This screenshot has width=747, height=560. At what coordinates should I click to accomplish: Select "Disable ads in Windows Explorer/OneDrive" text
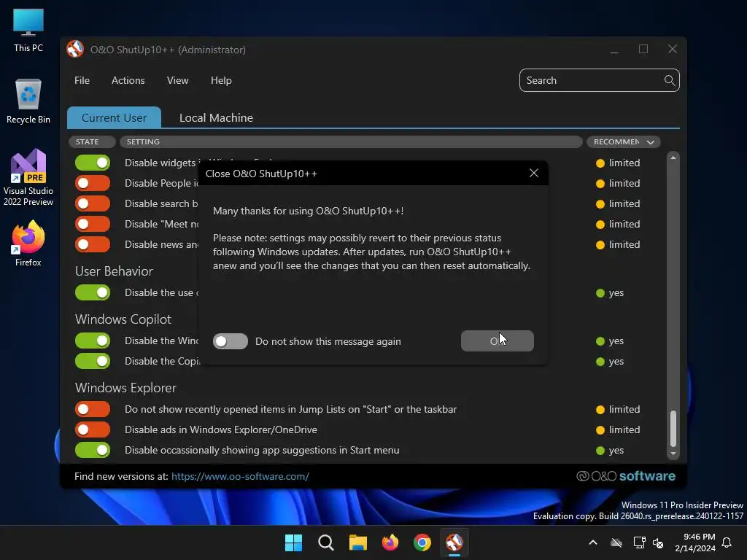221,430
